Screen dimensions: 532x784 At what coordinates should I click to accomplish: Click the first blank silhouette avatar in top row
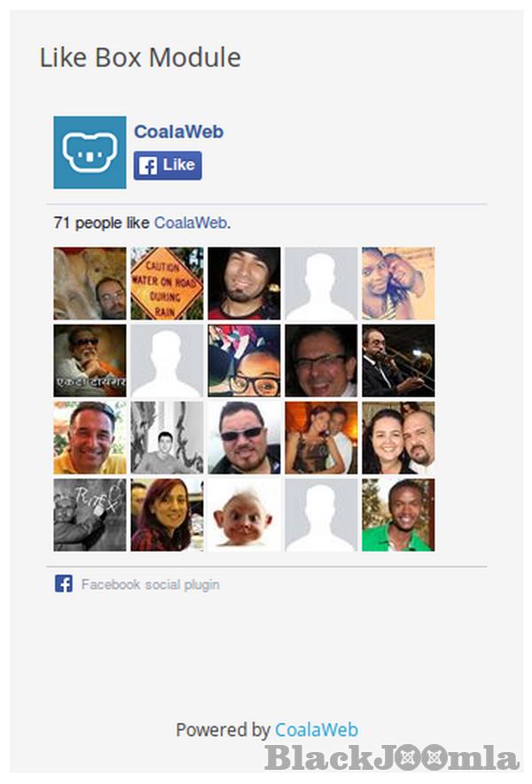tap(321, 284)
